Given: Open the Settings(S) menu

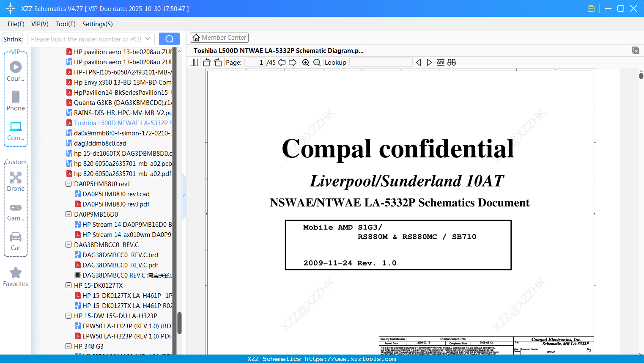Looking at the screenshot, I should pyautogui.click(x=98, y=24).
